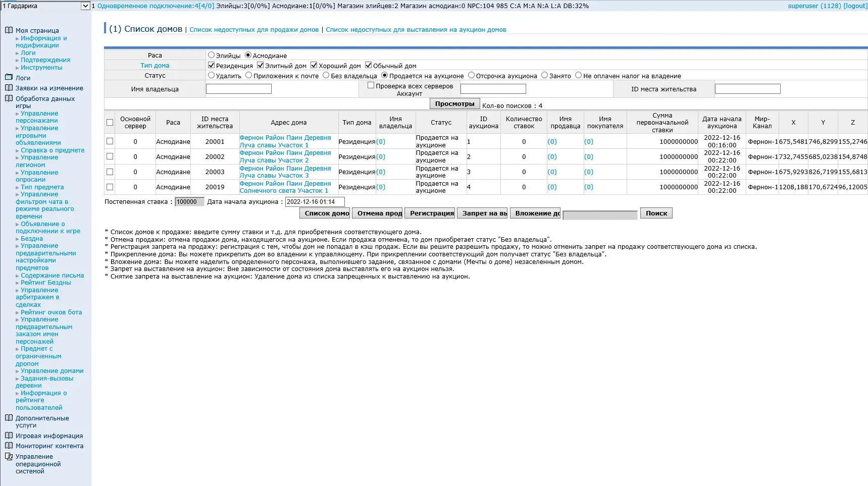Viewport: 868px width, 486px height.
Task: Select the Без владельца status option
Action: tap(326, 75)
